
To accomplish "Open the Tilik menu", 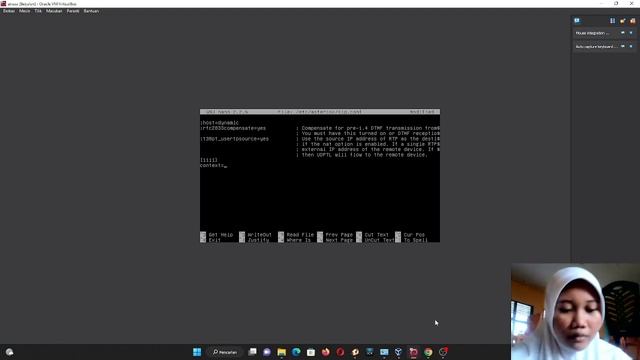I will 38,11.
